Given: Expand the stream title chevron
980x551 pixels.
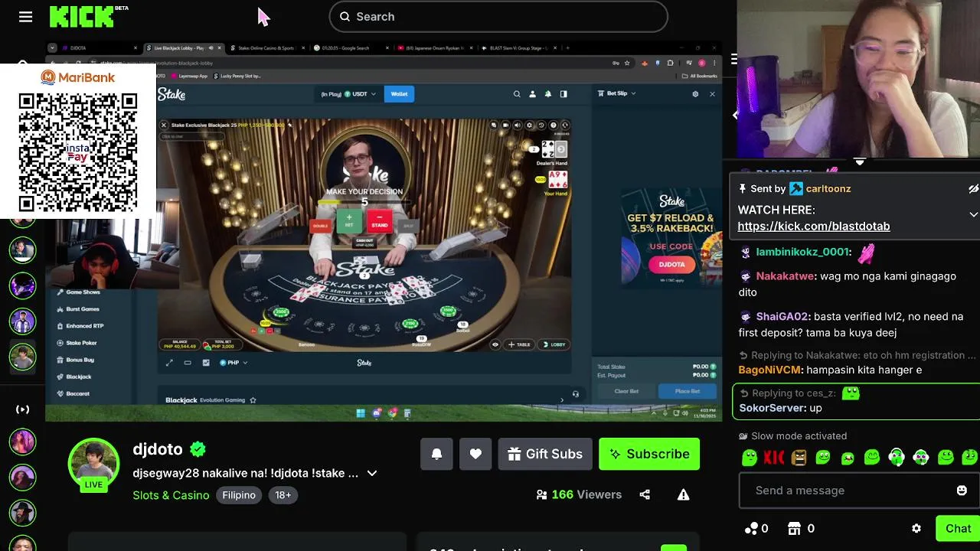Looking at the screenshot, I should tap(372, 473).
